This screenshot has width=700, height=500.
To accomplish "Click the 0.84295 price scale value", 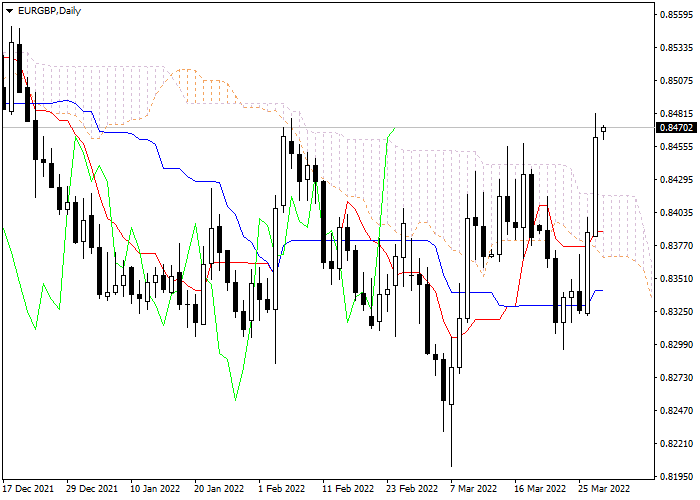I will click(x=676, y=179).
